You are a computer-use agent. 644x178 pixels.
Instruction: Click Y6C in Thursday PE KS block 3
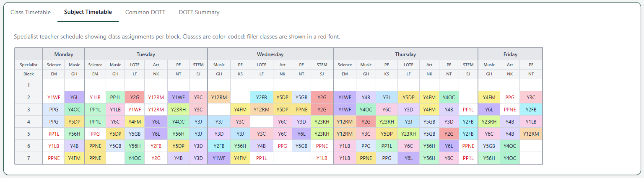coord(387,110)
